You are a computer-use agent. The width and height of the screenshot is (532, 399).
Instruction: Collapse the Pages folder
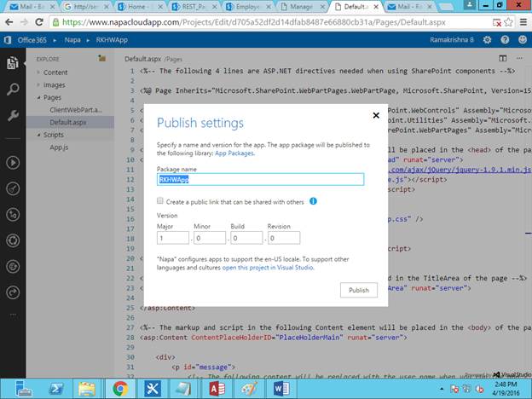pyautogui.click(x=38, y=98)
